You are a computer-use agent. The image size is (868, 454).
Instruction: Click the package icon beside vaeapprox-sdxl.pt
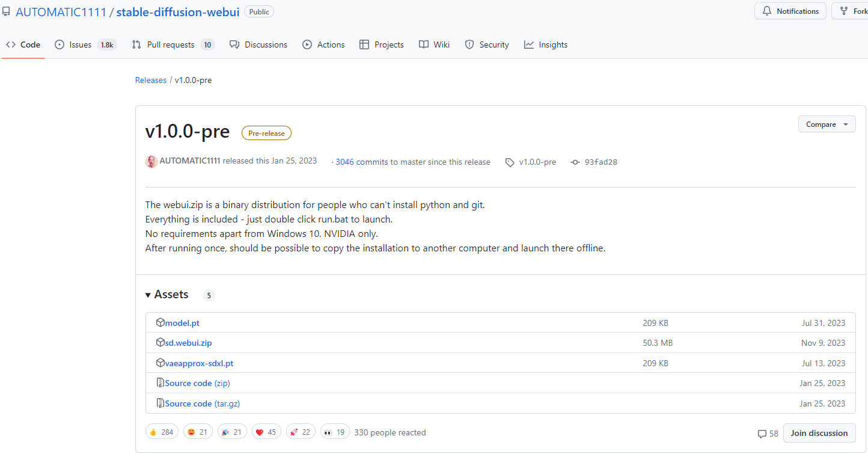160,363
